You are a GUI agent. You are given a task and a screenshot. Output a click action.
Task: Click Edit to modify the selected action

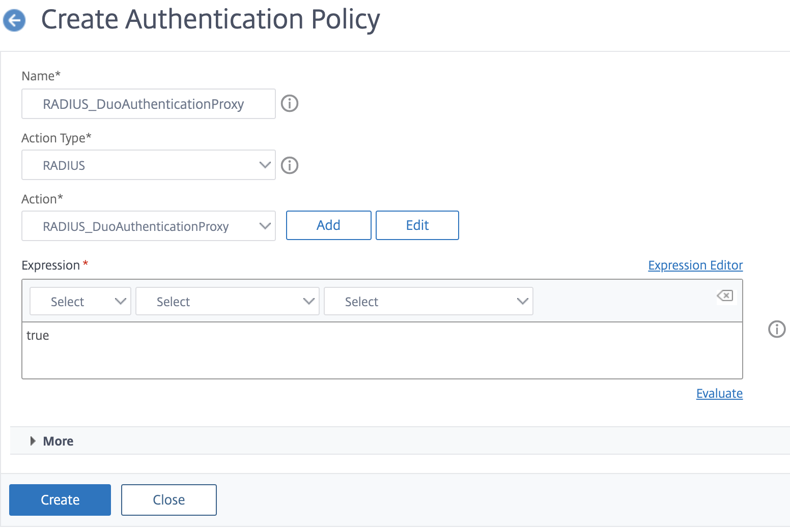(417, 225)
